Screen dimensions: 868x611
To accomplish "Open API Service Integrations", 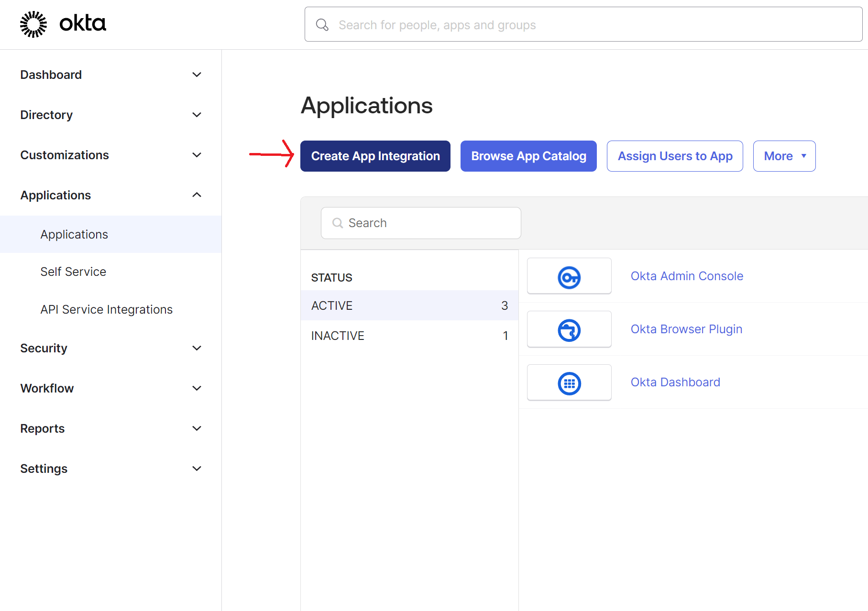I will click(106, 309).
